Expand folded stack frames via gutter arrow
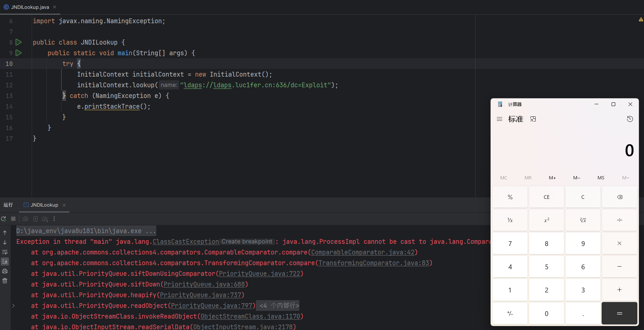644x330 pixels. (13, 306)
